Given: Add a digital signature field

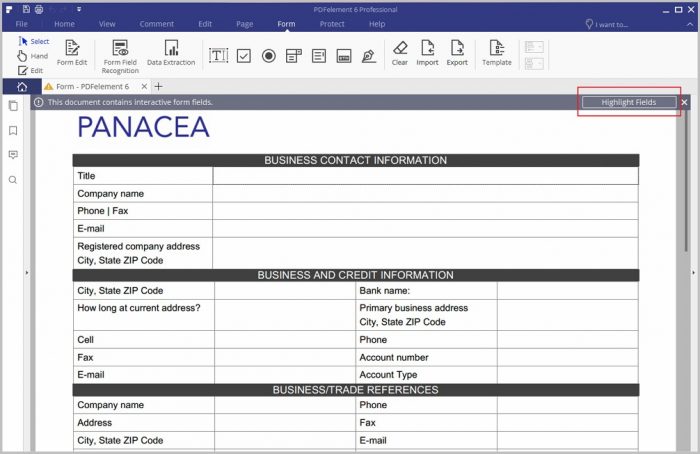Looking at the screenshot, I should click(369, 56).
